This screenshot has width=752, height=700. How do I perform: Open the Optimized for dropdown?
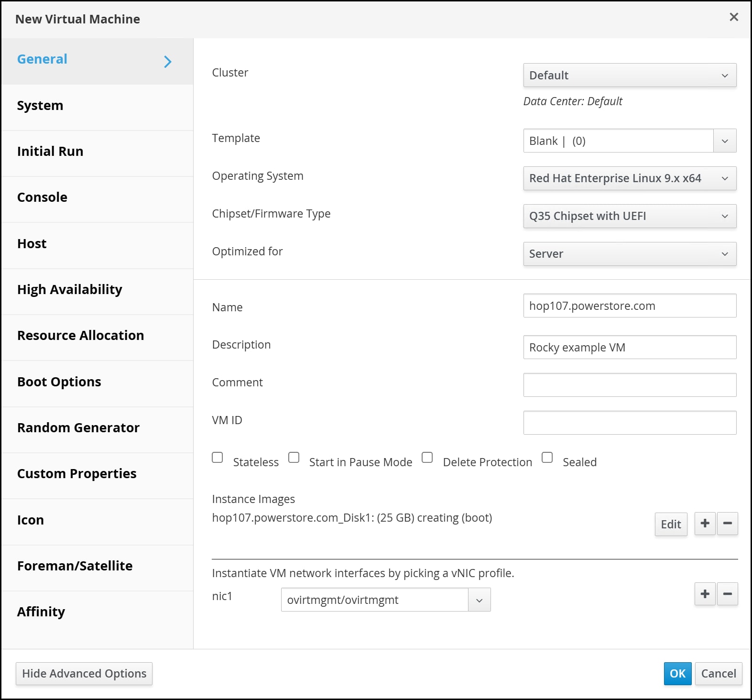pos(630,254)
